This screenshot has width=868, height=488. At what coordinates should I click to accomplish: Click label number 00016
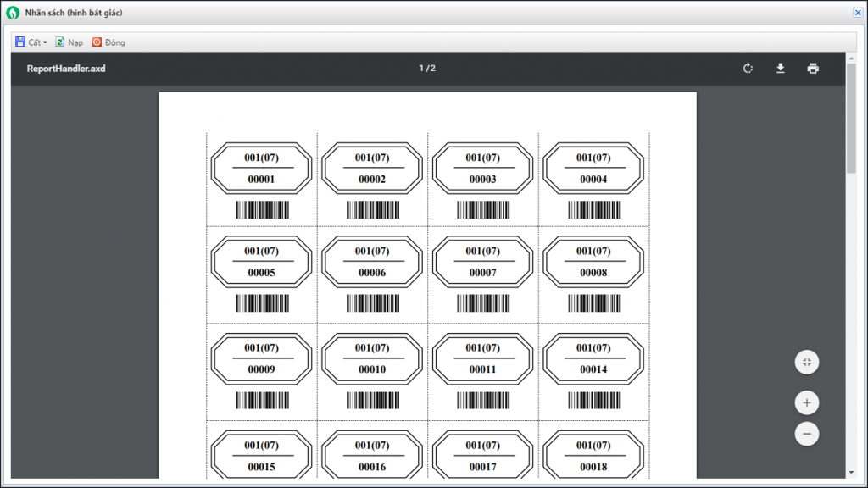click(372, 467)
